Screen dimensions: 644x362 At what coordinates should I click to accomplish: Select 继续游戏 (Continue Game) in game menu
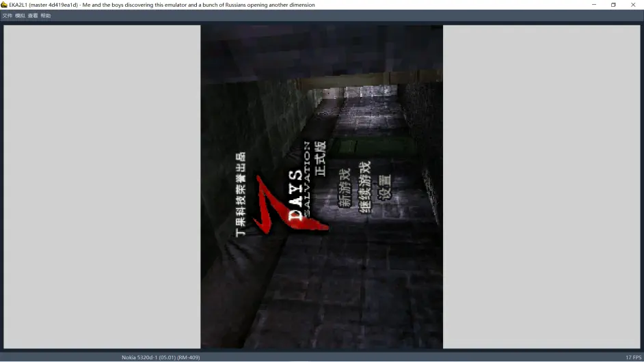click(364, 187)
